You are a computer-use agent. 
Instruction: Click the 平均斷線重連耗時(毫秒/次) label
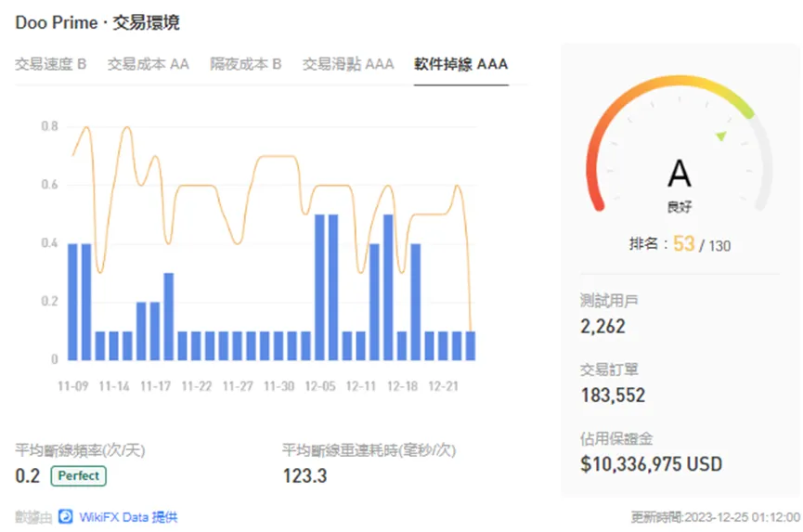(x=369, y=450)
